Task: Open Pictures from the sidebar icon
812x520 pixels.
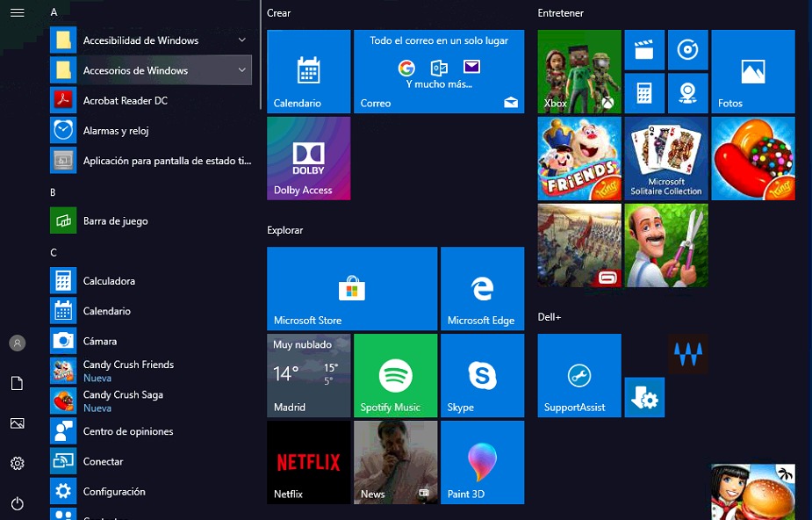Action: click(x=17, y=423)
